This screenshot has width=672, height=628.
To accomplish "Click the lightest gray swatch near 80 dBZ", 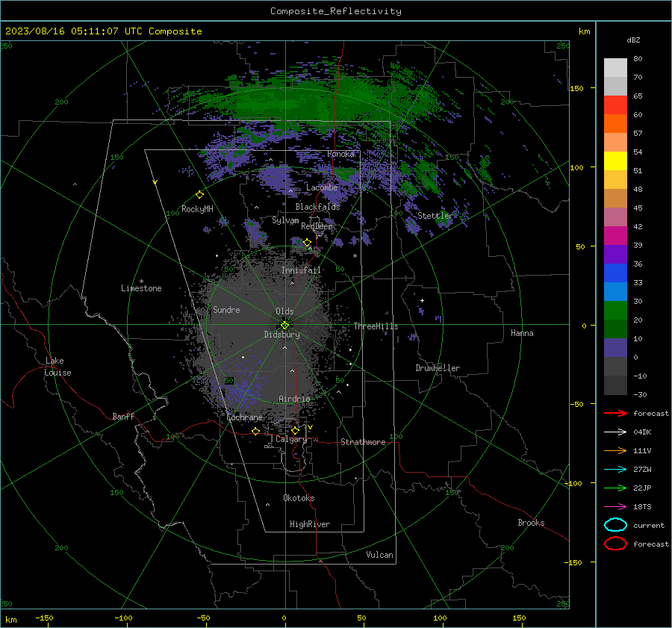I will 615,68.
